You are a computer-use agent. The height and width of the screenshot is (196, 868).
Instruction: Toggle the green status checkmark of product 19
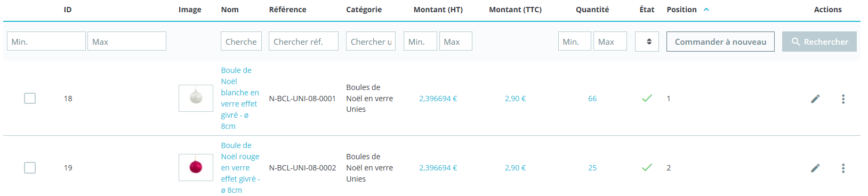coord(647,167)
